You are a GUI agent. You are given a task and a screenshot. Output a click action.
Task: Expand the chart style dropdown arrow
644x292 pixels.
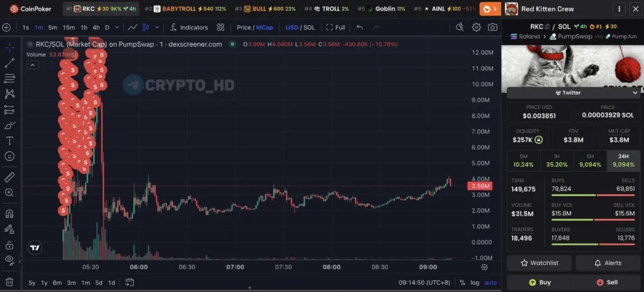157,28
